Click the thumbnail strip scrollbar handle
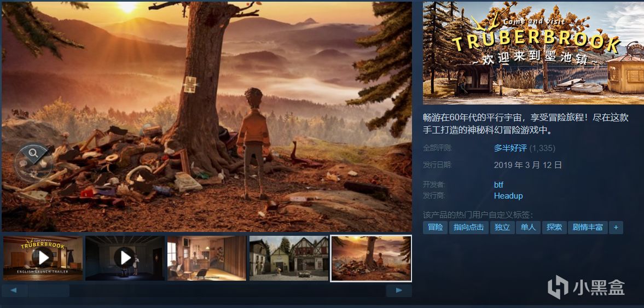 49,290
